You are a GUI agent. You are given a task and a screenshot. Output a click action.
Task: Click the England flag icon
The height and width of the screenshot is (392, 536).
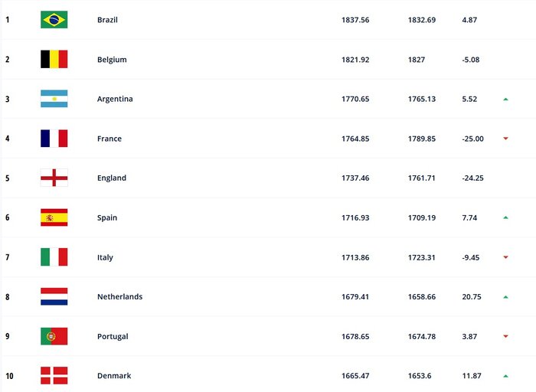(x=54, y=178)
